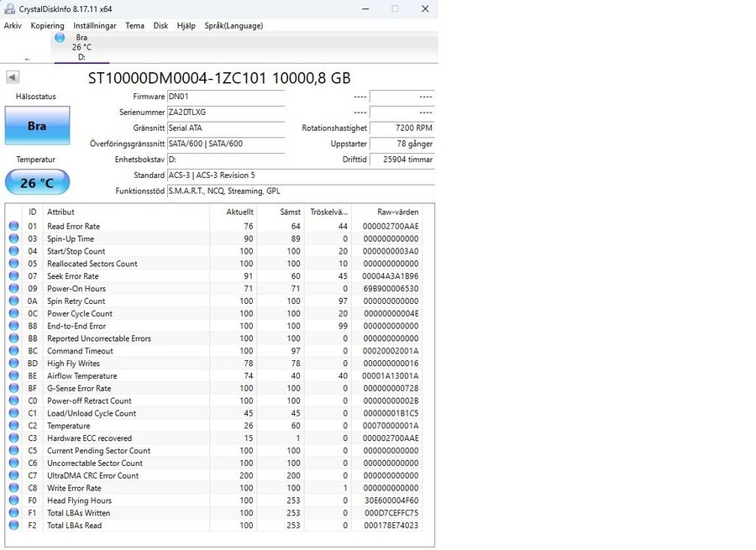Click status dot for Hardware ECC recovered
This screenshot has height=550, width=756.
pyautogui.click(x=13, y=438)
